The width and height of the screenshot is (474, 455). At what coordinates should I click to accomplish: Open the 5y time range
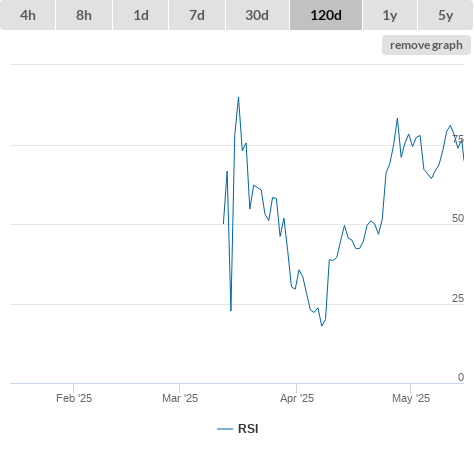445,15
